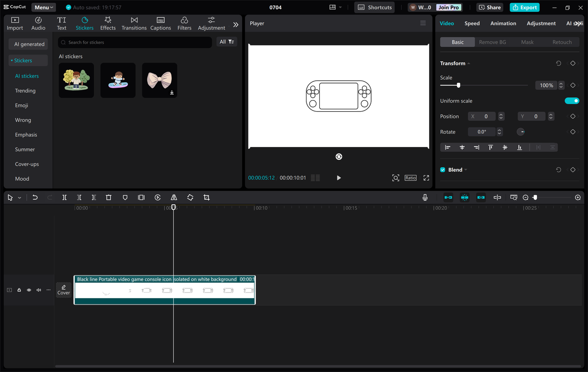Switch to the Audio tab
Screen dimensions: 588x372
pos(38,23)
